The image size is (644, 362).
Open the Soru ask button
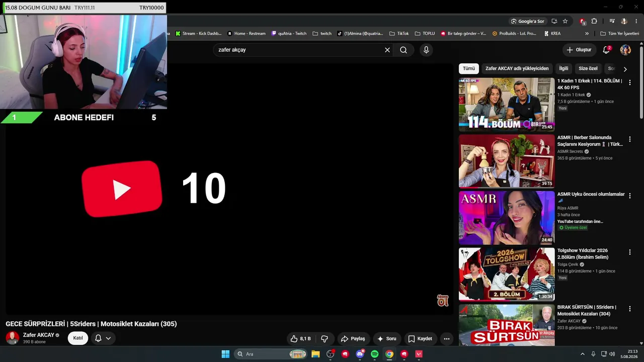(x=386, y=339)
